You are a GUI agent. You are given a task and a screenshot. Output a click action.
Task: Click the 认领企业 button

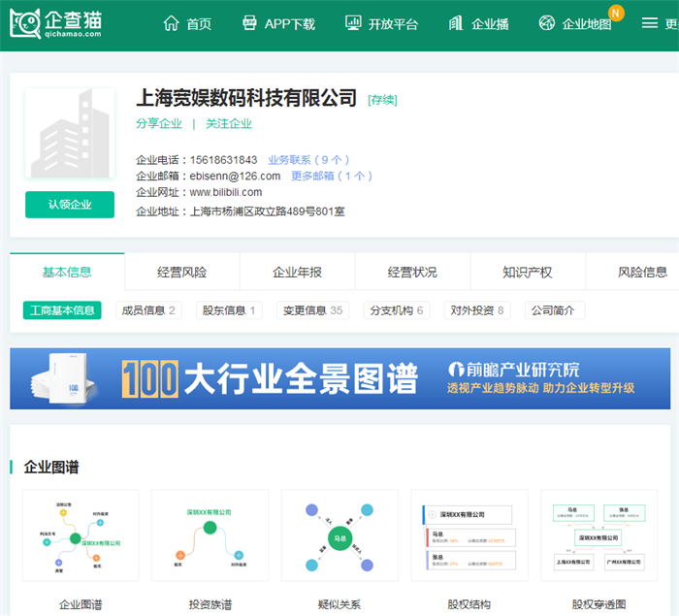click(x=70, y=205)
